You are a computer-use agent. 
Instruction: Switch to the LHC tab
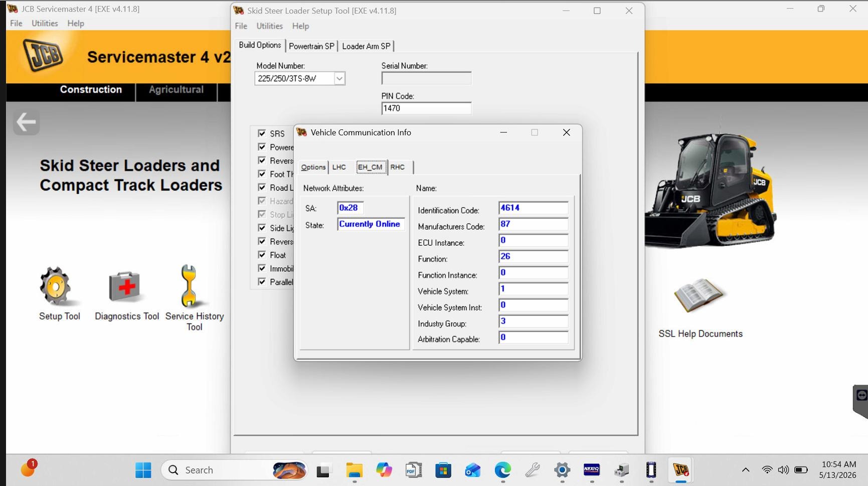pyautogui.click(x=339, y=167)
